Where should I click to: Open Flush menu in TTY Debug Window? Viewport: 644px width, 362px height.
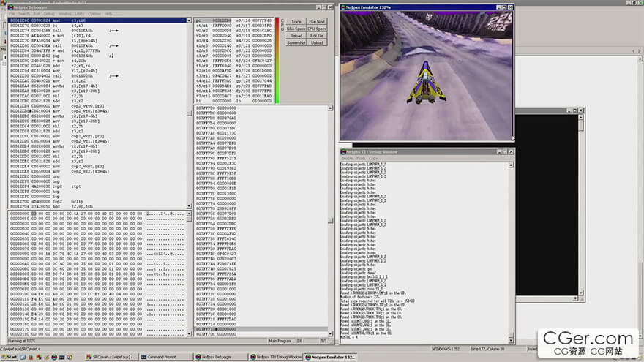coord(360,158)
